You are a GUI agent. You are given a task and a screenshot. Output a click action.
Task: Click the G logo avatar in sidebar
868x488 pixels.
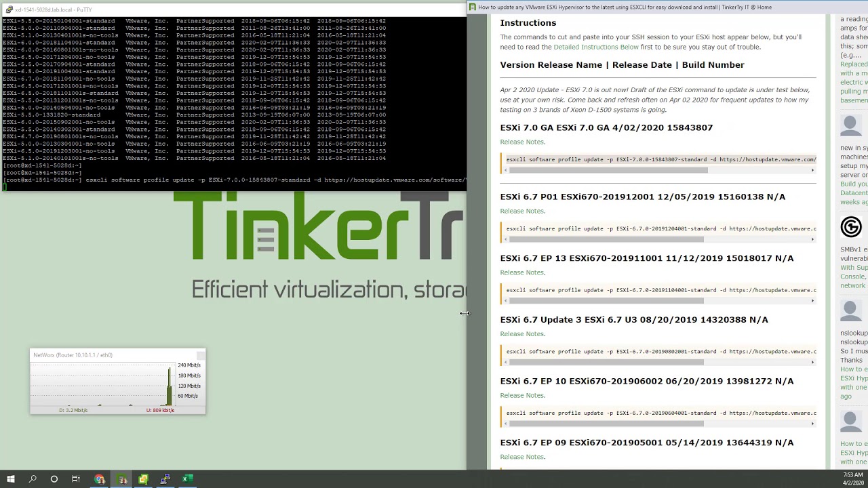coord(851,226)
